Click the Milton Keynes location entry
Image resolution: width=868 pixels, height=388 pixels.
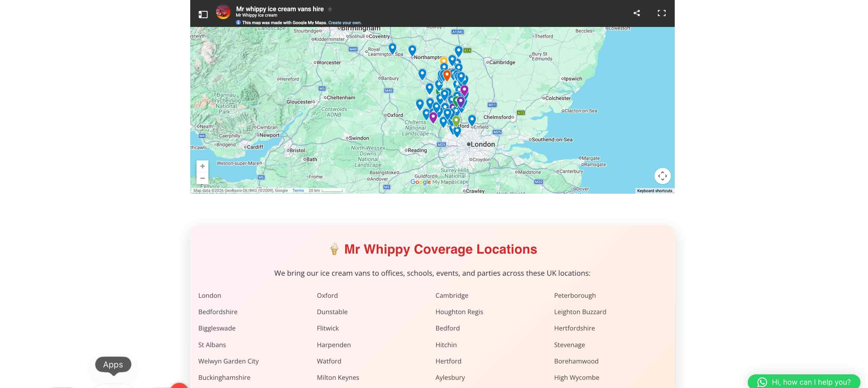[x=338, y=378]
